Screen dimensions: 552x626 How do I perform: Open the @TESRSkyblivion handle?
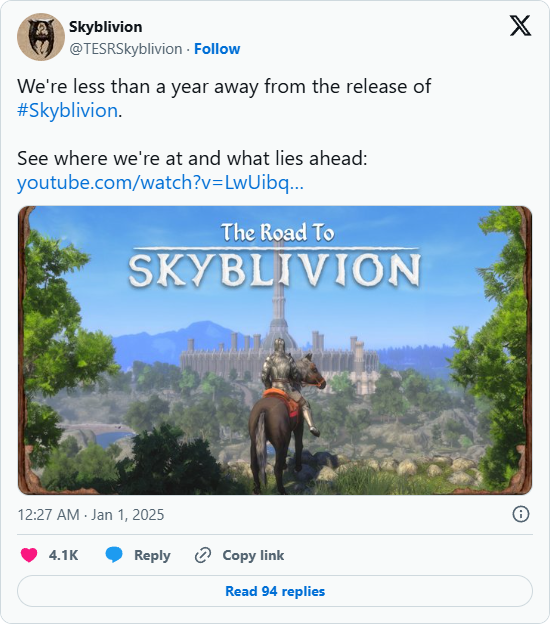pyautogui.click(x=126, y=49)
